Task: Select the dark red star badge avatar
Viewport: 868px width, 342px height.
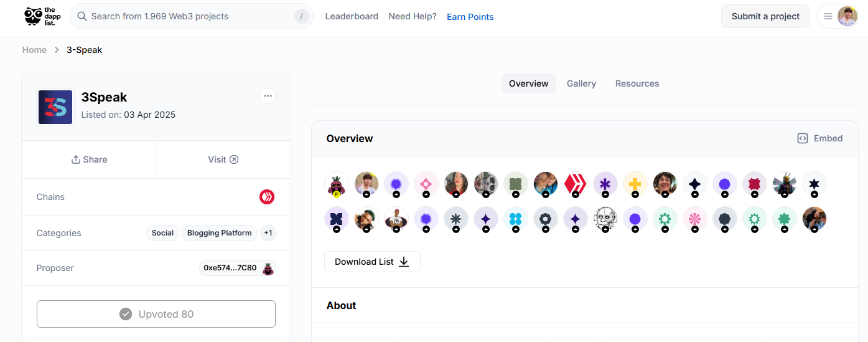Action: (755, 184)
